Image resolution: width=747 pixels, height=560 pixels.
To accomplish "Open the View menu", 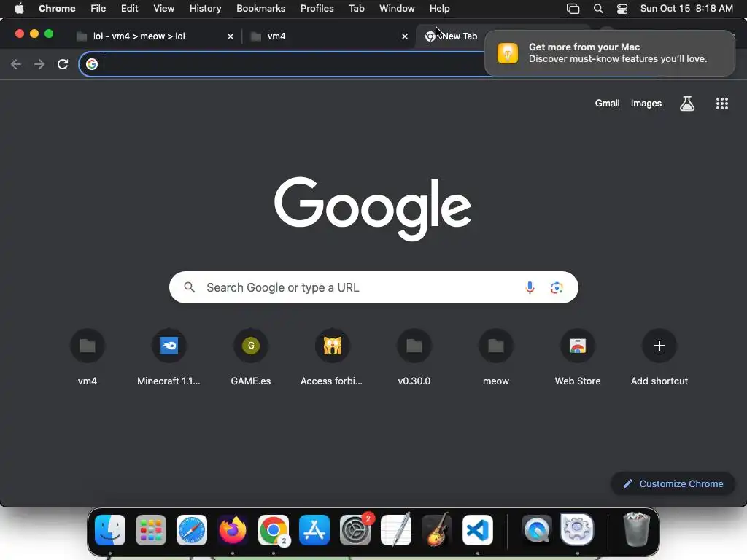I will 164,9.
